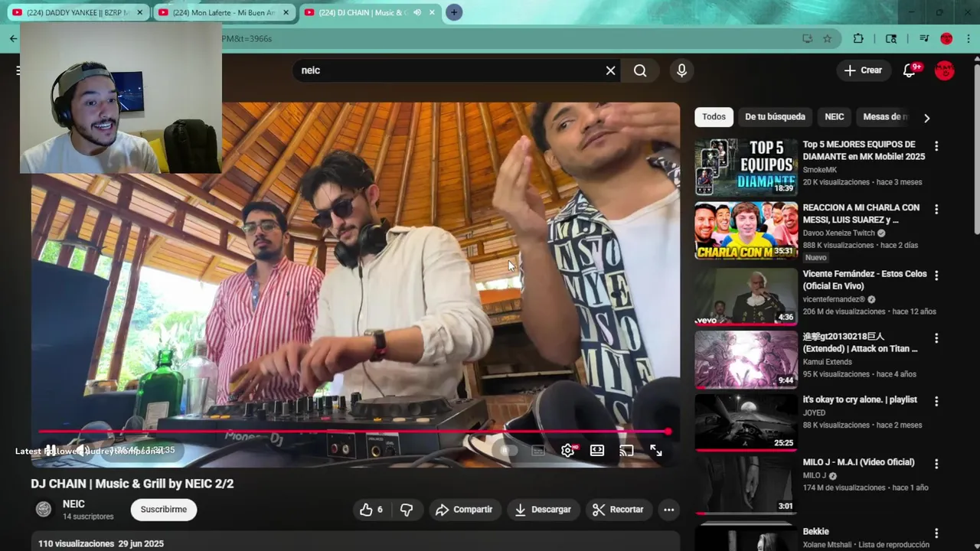This screenshot has width=980, height=551.
Task: Open options for MILO J - M.A.I video
Action: (936, 465)
